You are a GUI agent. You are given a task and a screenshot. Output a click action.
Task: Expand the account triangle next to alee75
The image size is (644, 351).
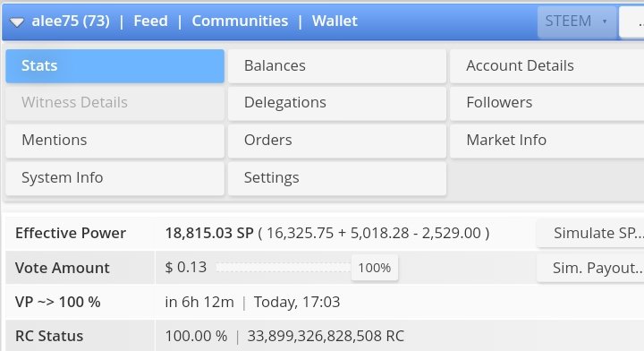click(17, 21)
